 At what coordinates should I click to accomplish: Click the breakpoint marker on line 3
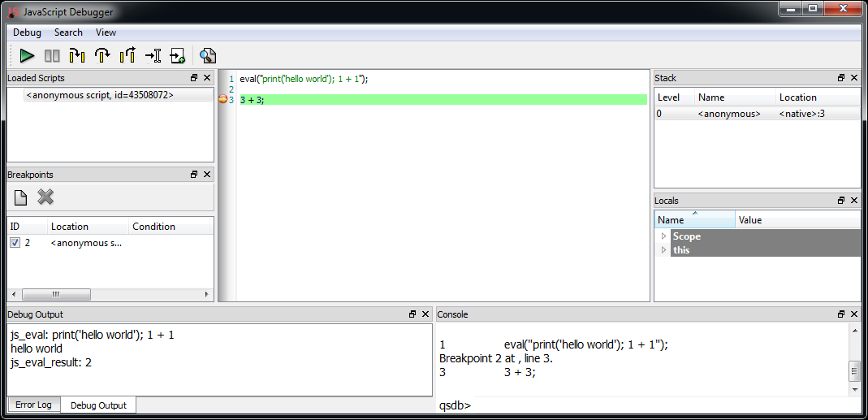pyautogui.click(x=223, y=100)
